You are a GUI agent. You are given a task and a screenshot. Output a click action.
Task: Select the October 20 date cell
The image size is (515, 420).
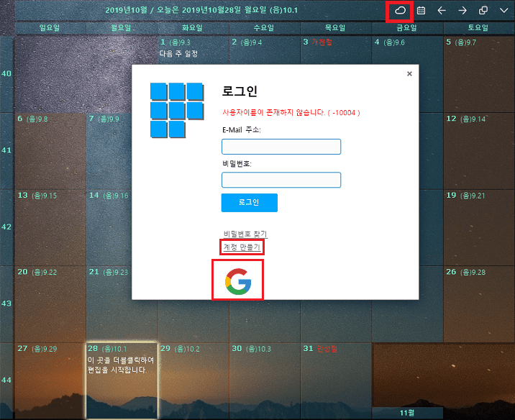tap(50, 303)
